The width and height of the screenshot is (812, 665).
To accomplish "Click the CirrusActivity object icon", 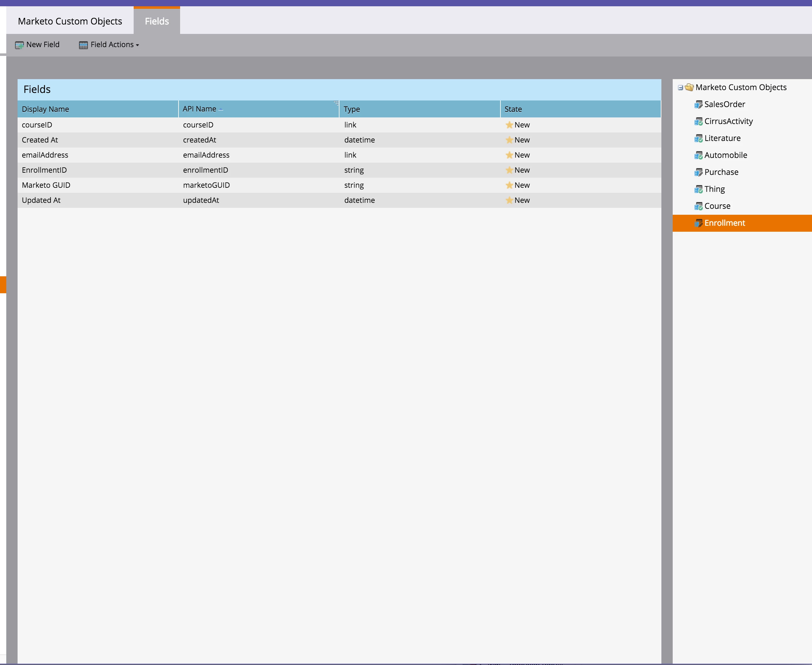I will point(698,122).
